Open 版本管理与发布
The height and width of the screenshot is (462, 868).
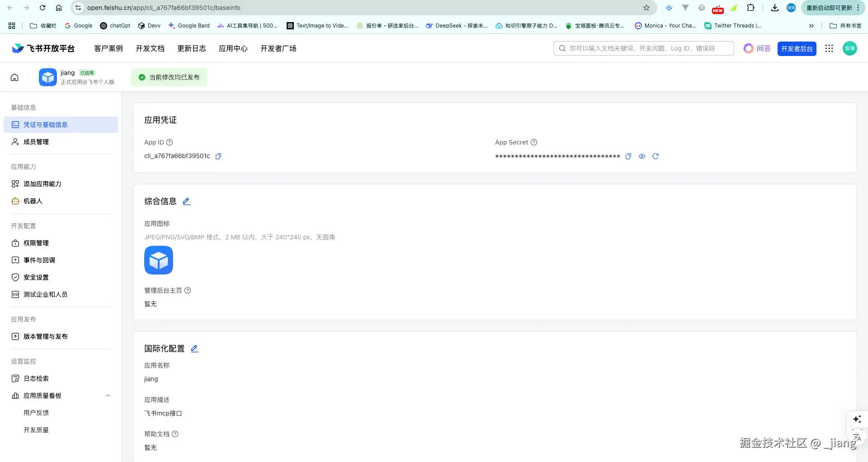[46, 336]
